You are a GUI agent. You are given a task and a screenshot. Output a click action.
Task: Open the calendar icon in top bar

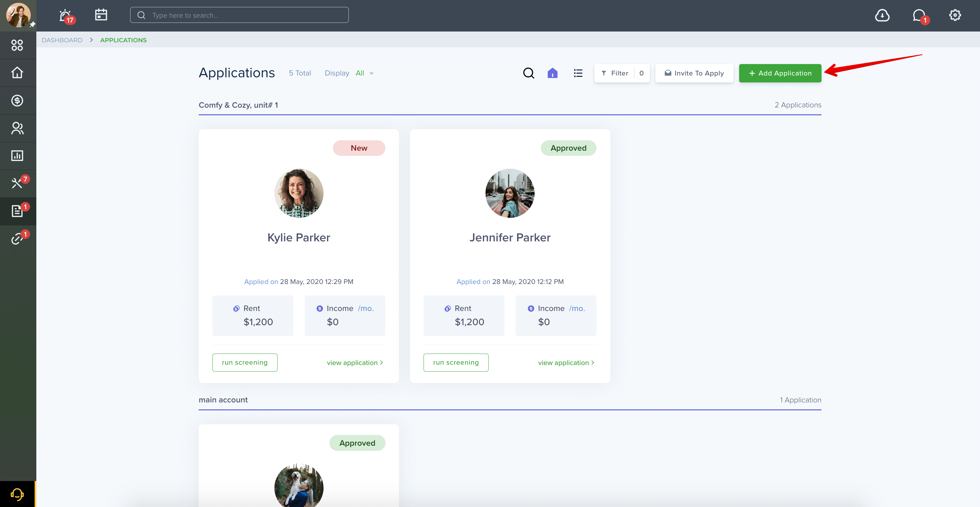[x=101, y=15]
